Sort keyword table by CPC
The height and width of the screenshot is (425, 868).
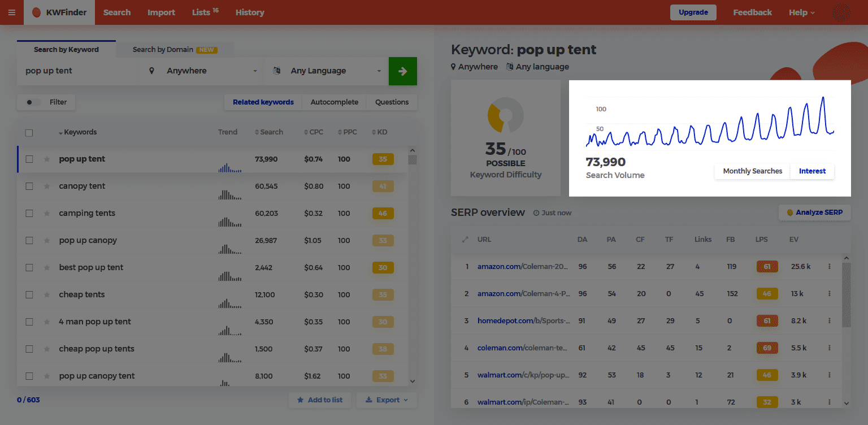[313, 132]
